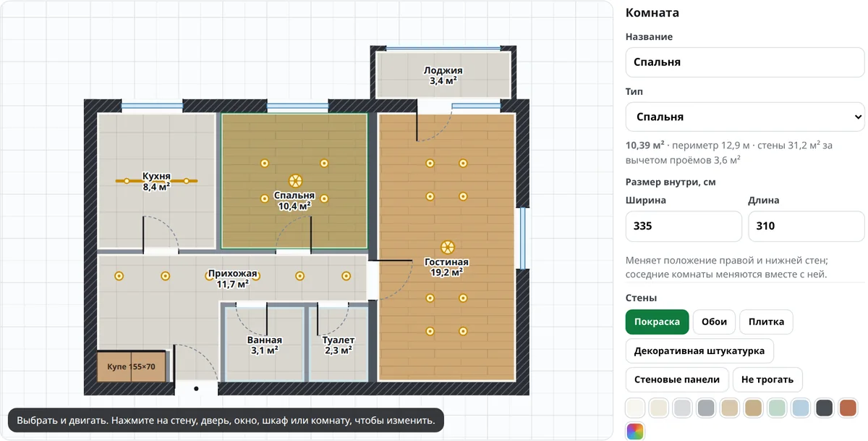
Task: Focus the Ширина width field
Action: click(x=684, y=226)
